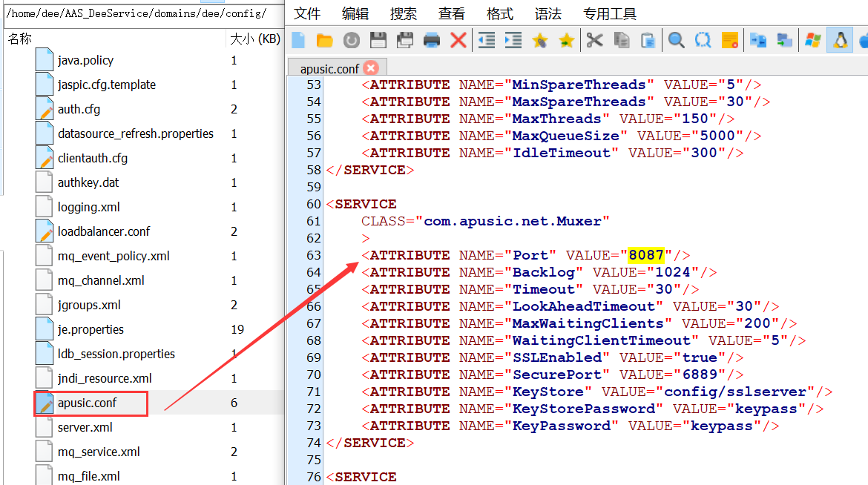Click the Paste clipboard icon

pos(648,40)
